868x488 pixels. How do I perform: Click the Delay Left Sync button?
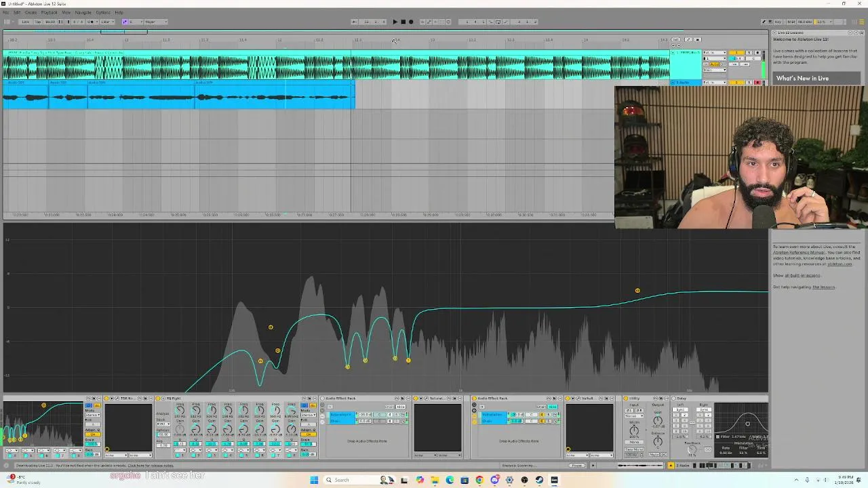pyautogui.click(x=680, y=409)
